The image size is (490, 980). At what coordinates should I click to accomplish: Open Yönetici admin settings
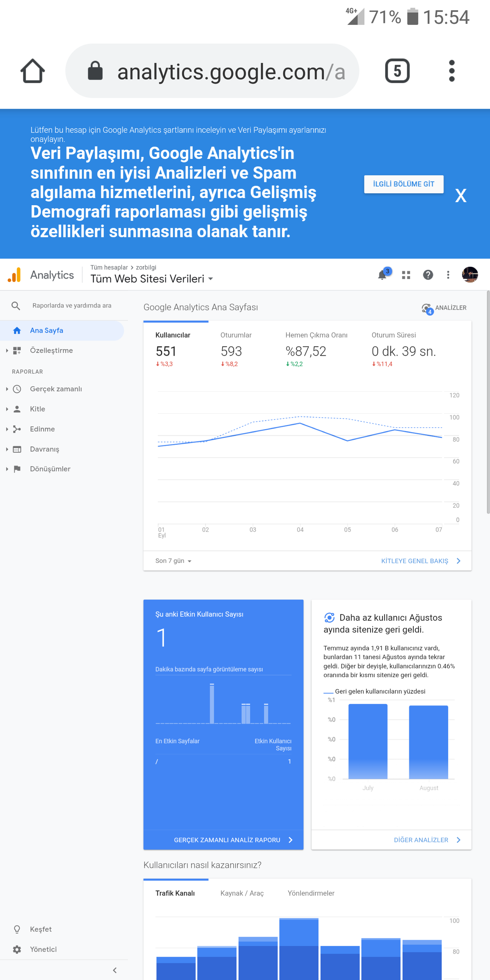click(43, 949)
